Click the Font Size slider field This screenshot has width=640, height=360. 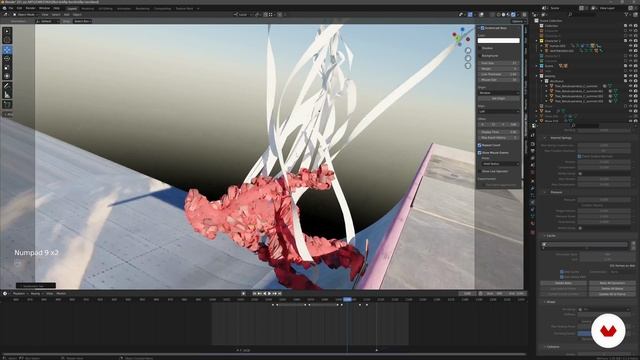pos(499,63)
